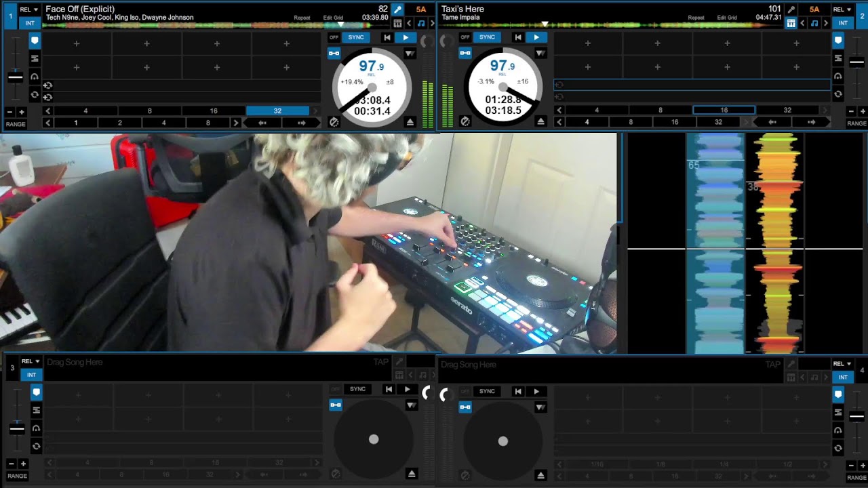Click deck 2 pitch fader handle

857,63
